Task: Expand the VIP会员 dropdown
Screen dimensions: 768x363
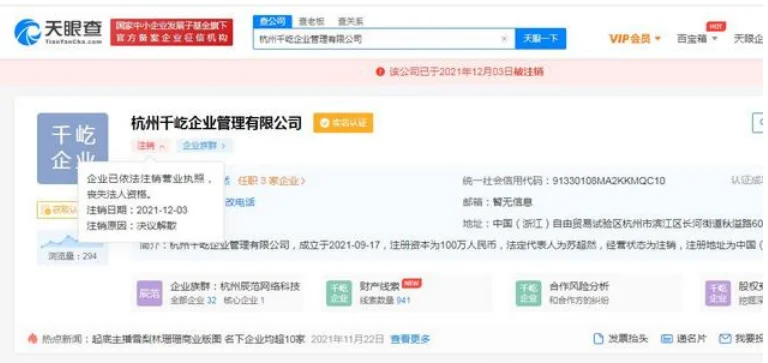Action: (x=635, y=39)
